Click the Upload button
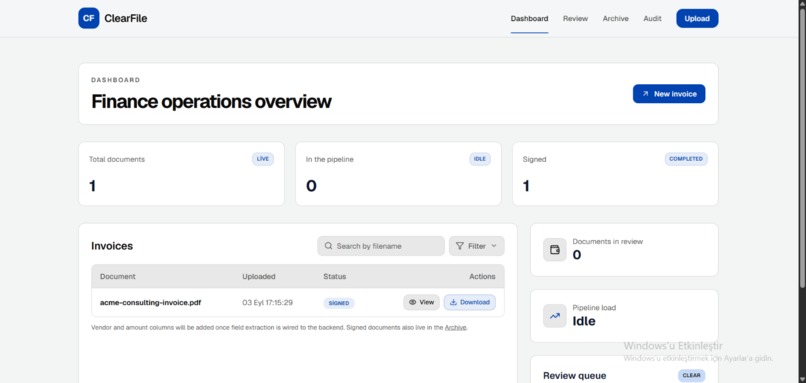 697,19
